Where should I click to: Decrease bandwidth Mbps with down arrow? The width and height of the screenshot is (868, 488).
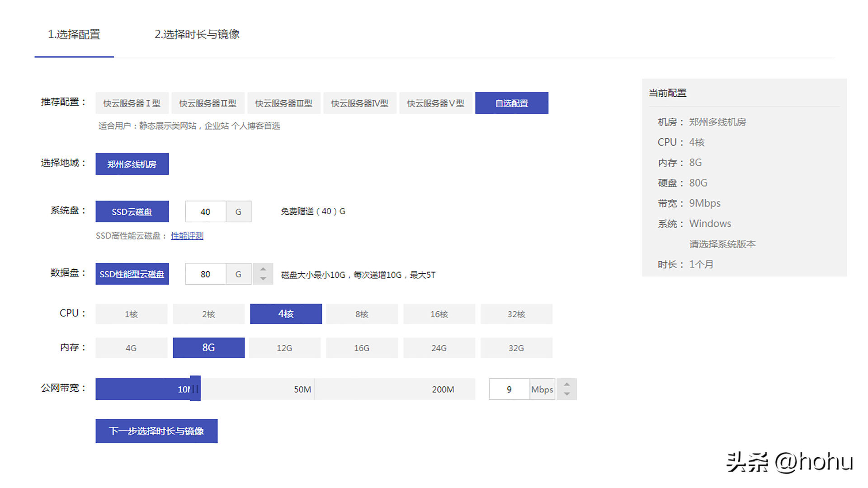point(567,394)
